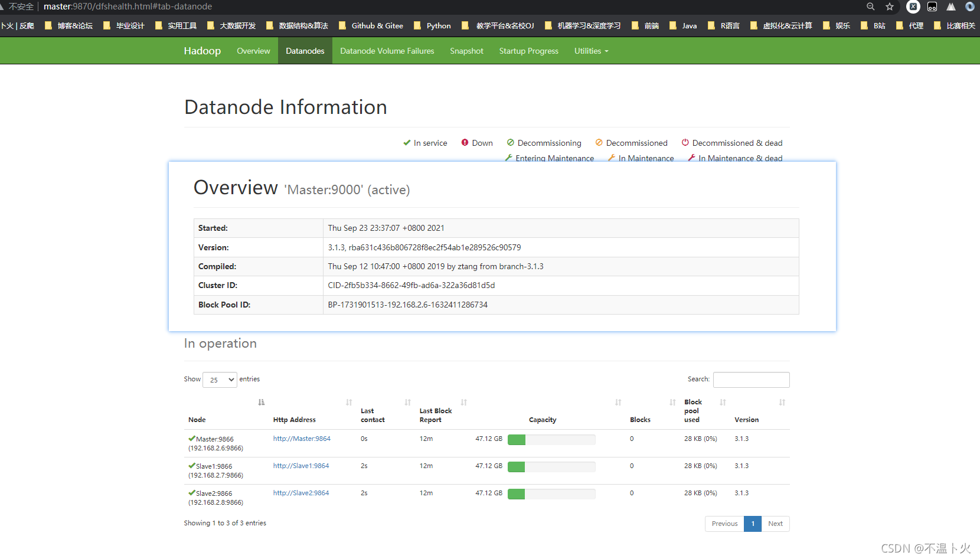Open the 比赛相关 bookmark folder
Viewport: 980px width, 559px height.
[x=955, y=25]
